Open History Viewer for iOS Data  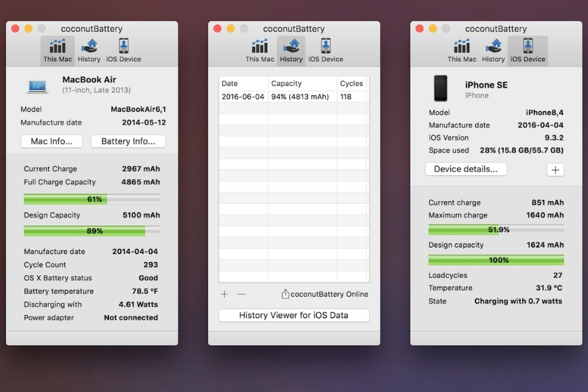tap(293, 315)
